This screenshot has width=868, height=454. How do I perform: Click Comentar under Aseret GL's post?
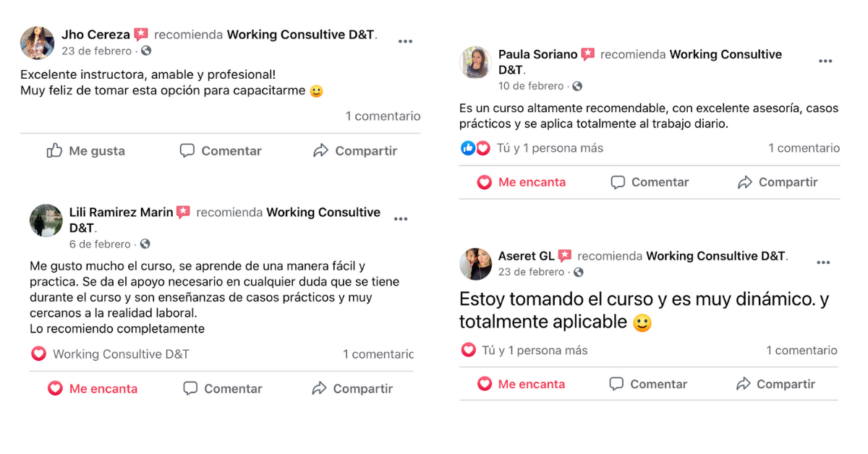[x=648, y=384]
